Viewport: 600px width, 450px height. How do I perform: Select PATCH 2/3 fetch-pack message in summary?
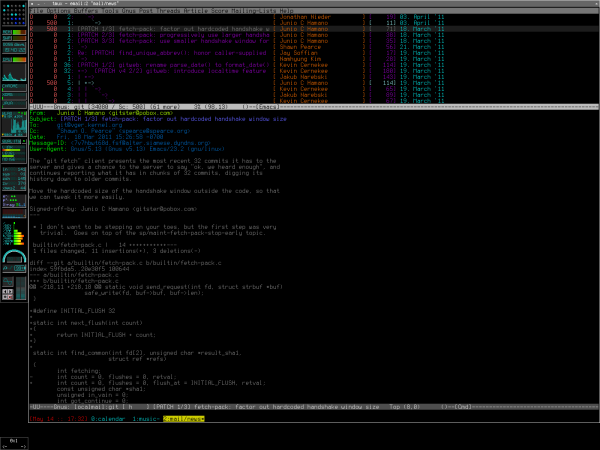tap(173, 35)
